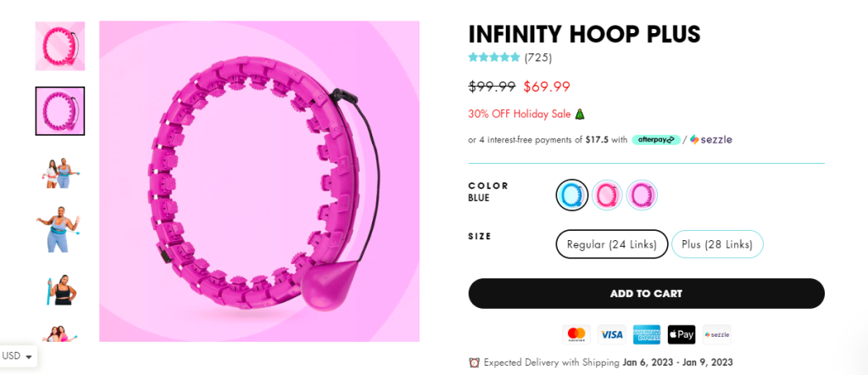Choose the third pink-purple hoop color swatch
Image resolution: width=868 pixels, height=375 pixels.
tap(642, 195)
